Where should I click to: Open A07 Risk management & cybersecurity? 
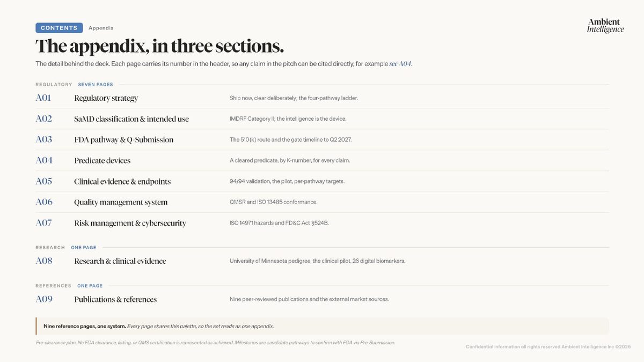tap(322, 223)
